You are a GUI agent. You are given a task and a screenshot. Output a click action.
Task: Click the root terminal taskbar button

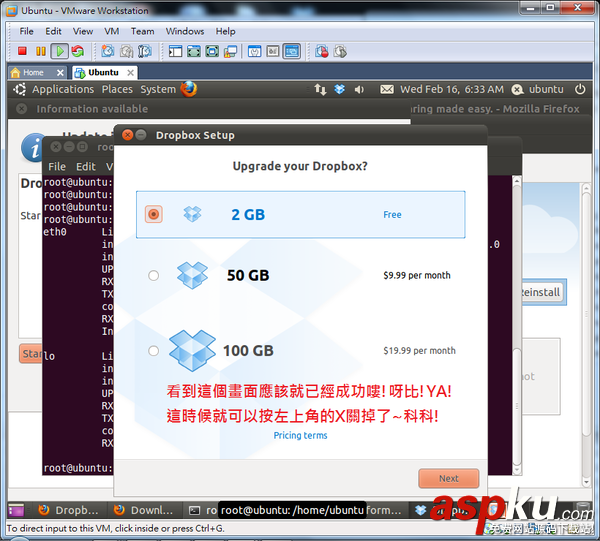pos(203,510)
